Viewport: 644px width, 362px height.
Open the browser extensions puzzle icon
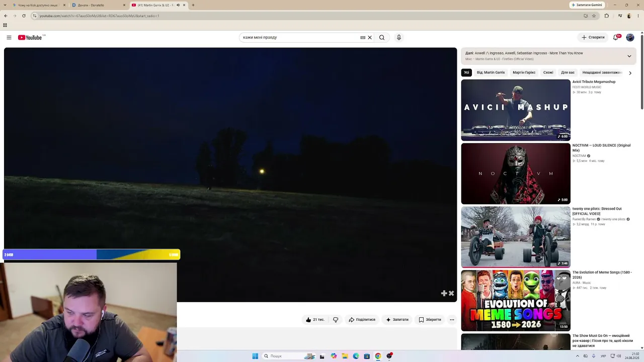[606, 16]
